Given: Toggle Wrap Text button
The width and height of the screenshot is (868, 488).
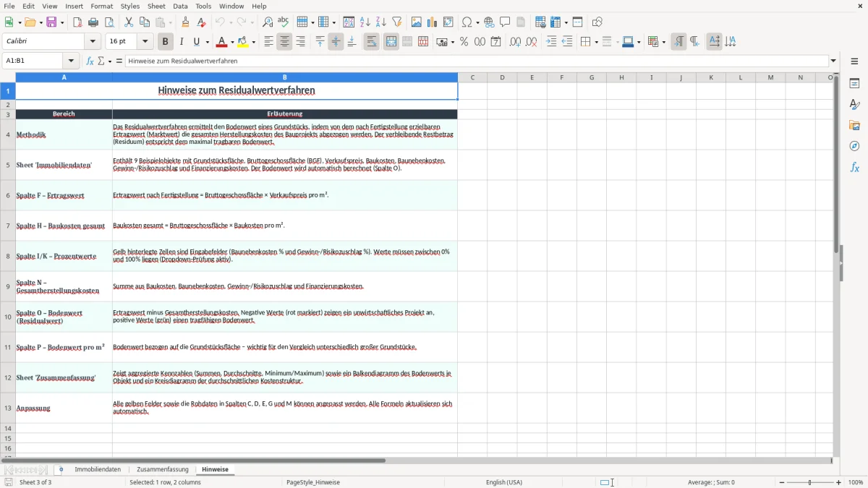Looking at the screenshot, I should (x=372, y=42).
